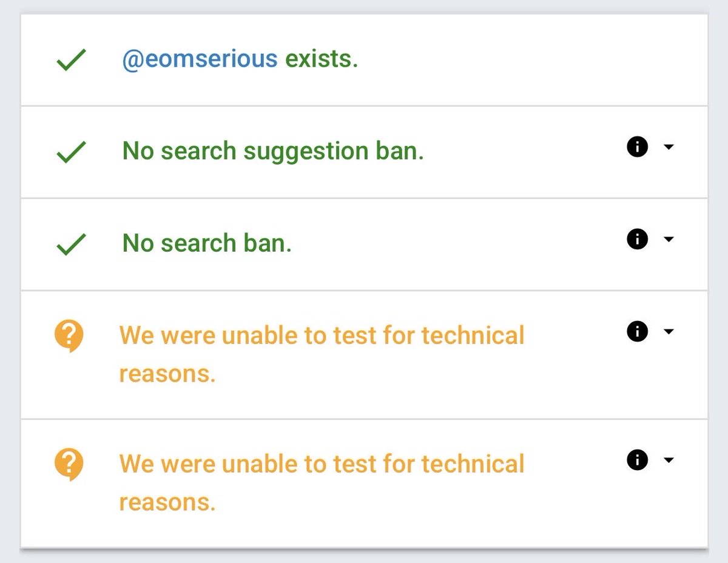Expand the last 'unable to test' row arrow
728x563 pixels.
click(x=669, y=460)
